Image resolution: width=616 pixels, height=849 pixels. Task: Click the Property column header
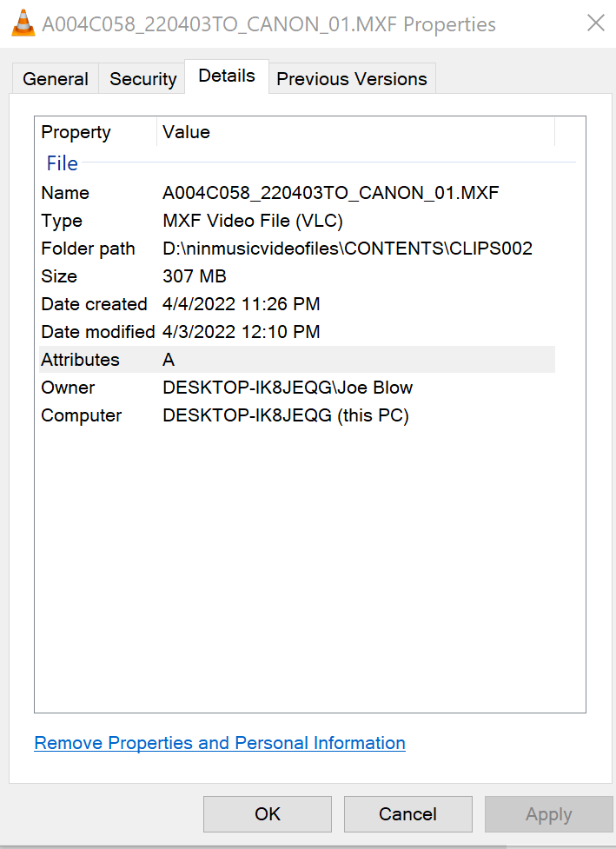(x=76, y=132)
